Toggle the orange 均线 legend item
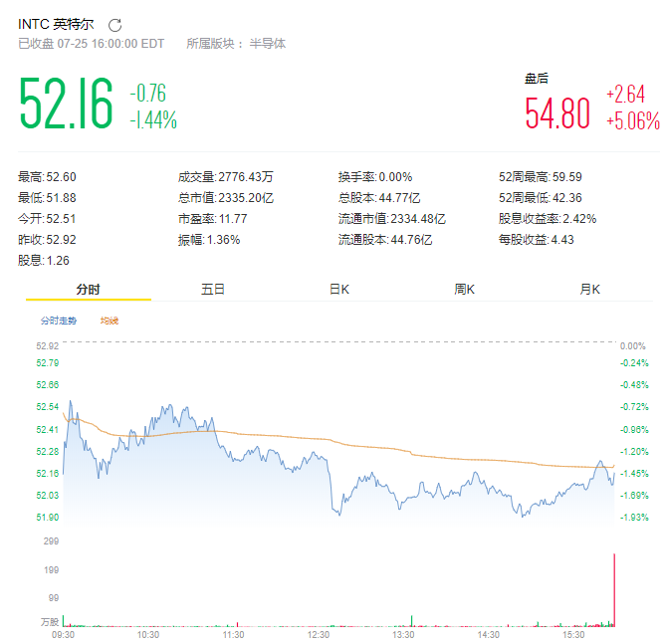 [x=109, y=321]
